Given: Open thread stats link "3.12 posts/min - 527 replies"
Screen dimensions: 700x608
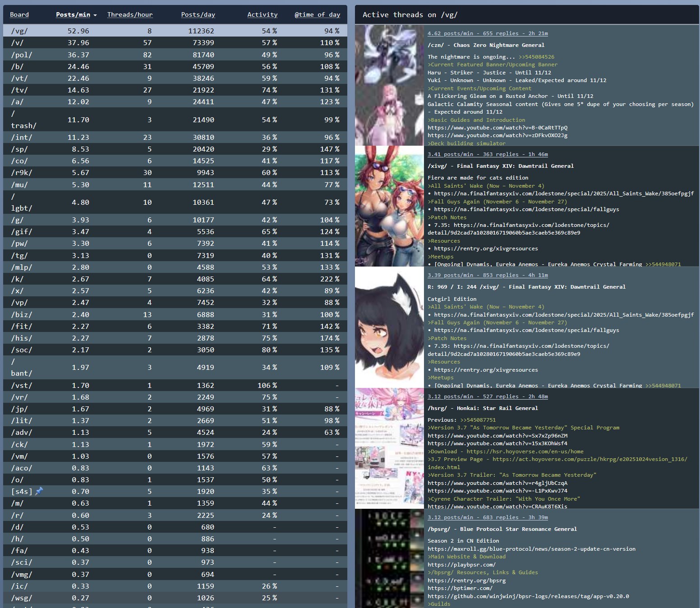Looking at the screenshot, I should pos(488,396).
